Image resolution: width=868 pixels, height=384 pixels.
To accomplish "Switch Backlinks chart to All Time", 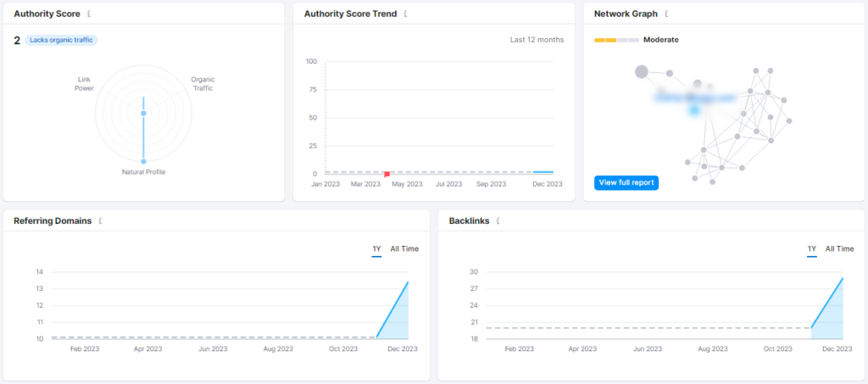I will pyautogui.click(x=840, y=249).
